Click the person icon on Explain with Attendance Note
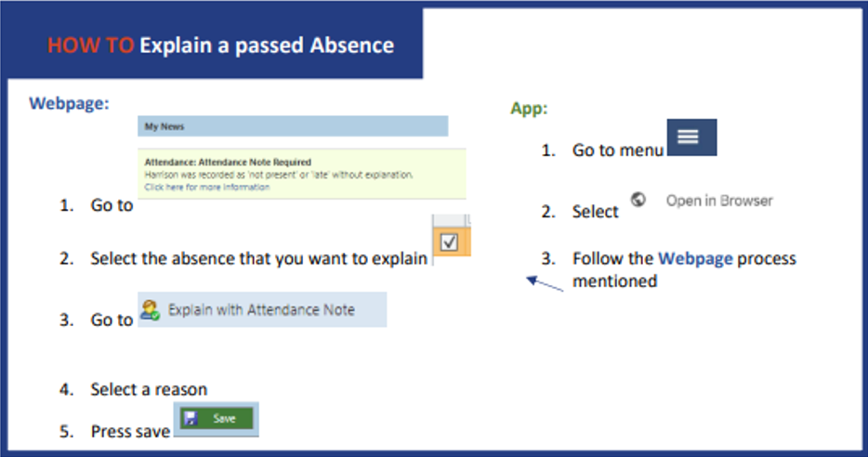The width and height of the screenshot is (868, 457). click(150, 310)
